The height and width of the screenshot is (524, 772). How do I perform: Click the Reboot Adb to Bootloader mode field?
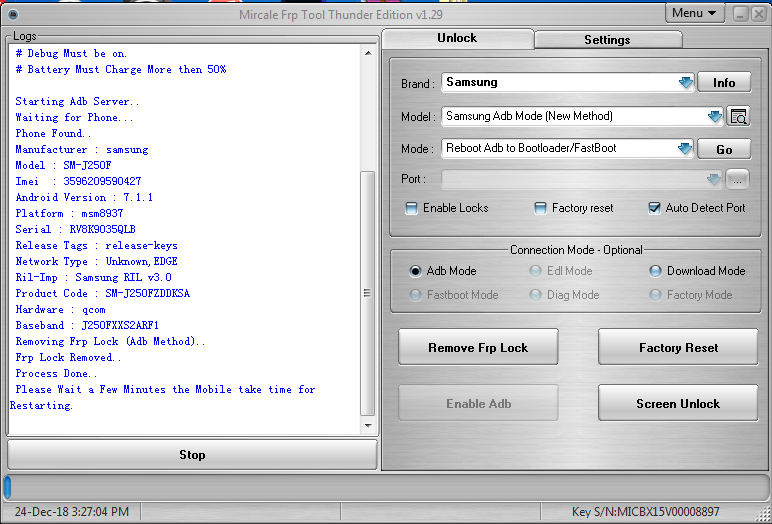[567, 148]
